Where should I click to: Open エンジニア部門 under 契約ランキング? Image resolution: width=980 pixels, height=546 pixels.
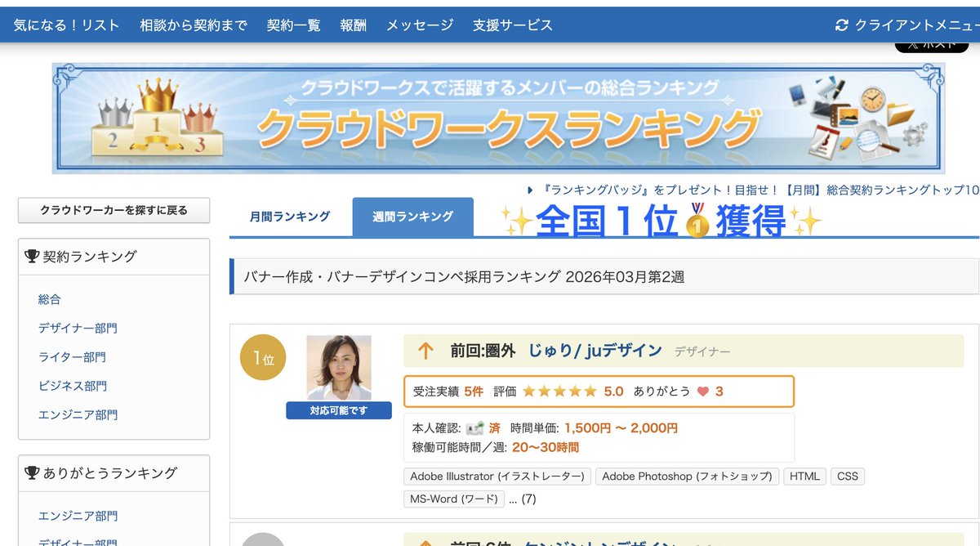[78, 414]
